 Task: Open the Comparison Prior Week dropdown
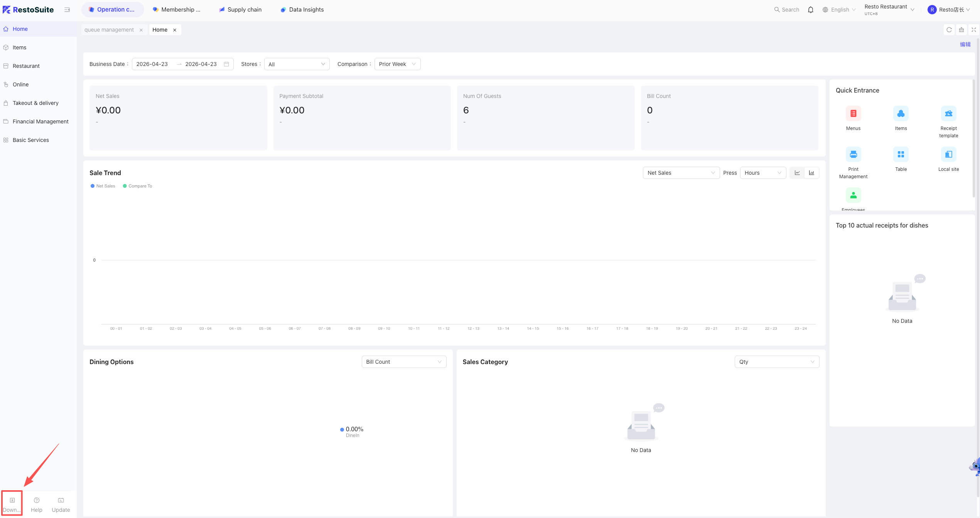click(x=397, y=64)
